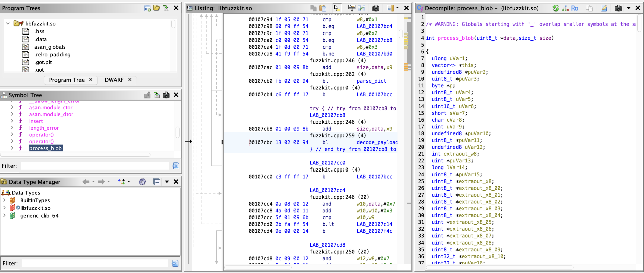Switch to the DWARF tab
Viewport: 644px width, 273px height.
coord(114,80)
